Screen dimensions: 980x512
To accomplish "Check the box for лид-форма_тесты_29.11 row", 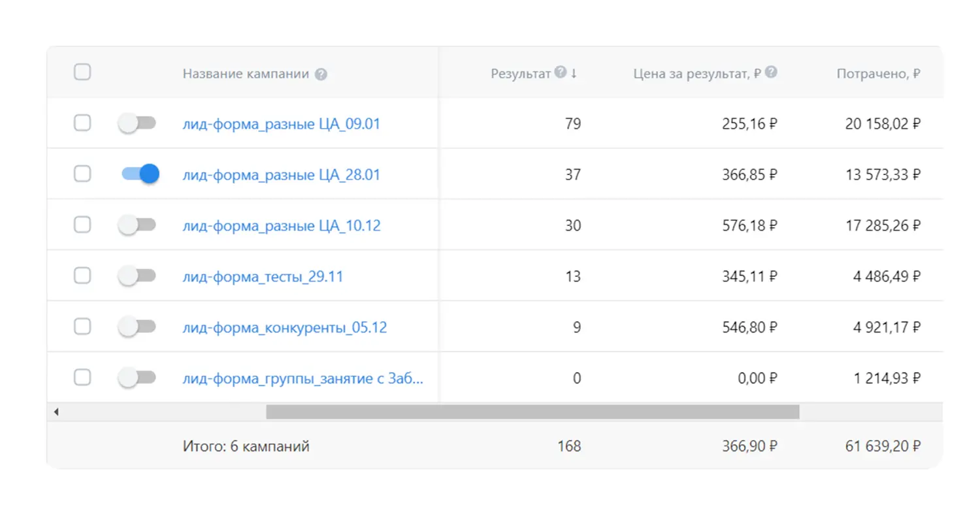I will pos(82,276).
